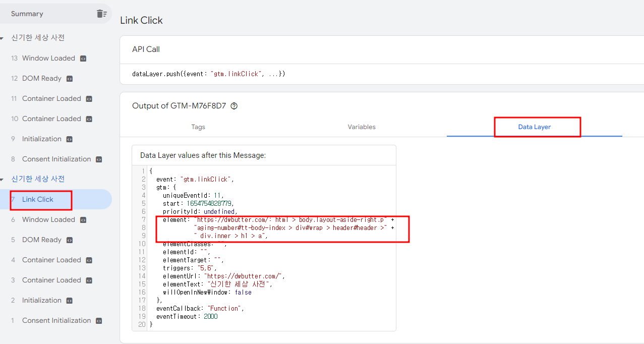Open the help icon next to GTM-M76F8D7
Screen dimensions: 644x344
pos(234,106)
